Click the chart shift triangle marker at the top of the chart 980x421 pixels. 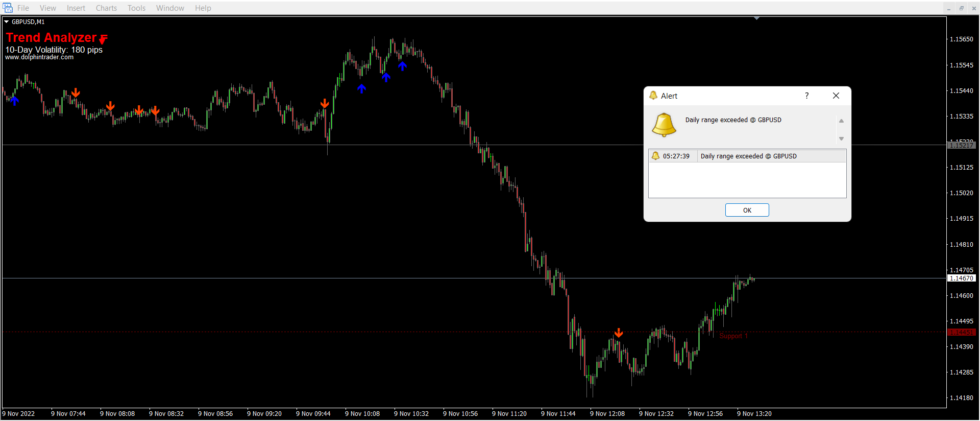pos(756,18)
